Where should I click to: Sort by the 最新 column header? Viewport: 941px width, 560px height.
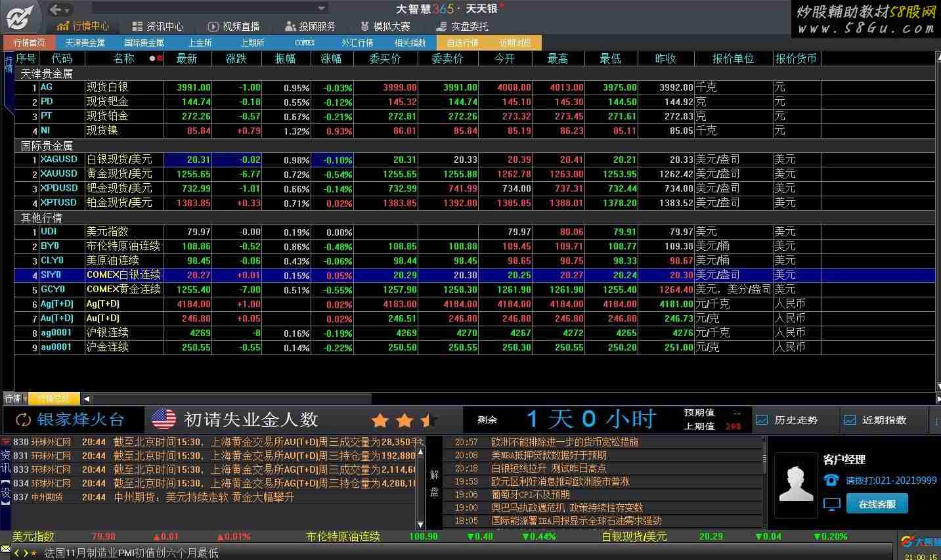pyautogui.click(x=186, y=58)
